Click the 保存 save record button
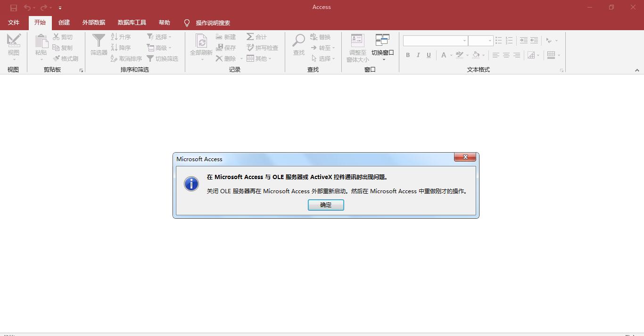 (226, 48)
